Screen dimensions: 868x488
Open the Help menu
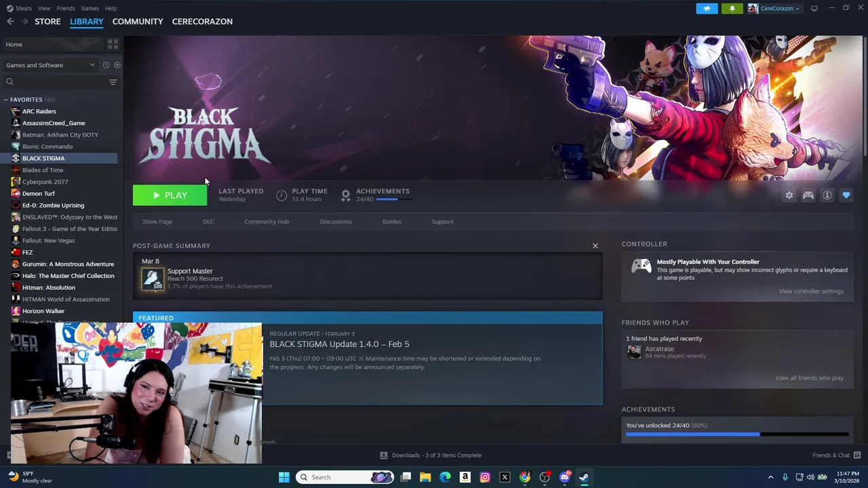click(111, 8)
